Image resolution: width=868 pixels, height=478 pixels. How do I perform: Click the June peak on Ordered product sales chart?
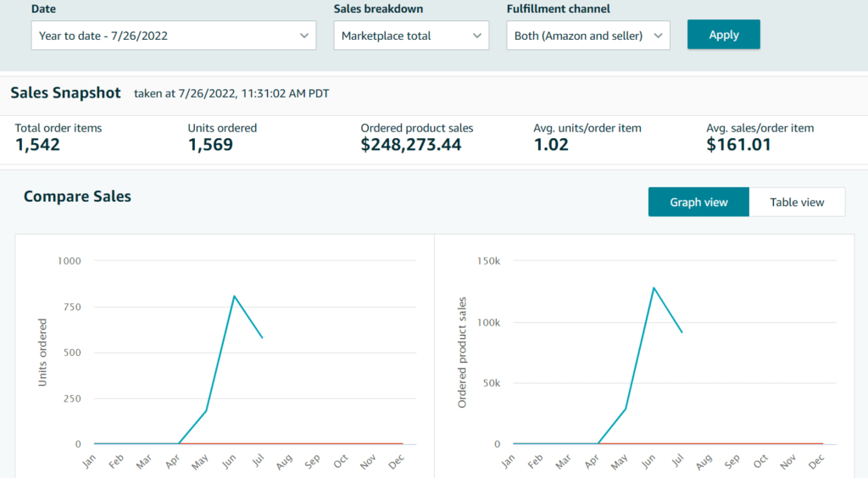[x=654, y=287]
